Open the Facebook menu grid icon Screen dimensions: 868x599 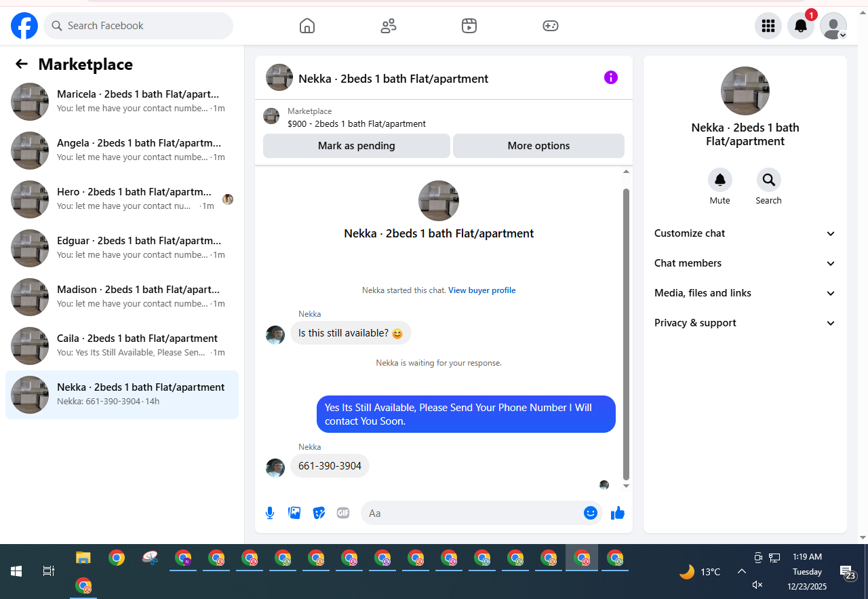point(768,26)
